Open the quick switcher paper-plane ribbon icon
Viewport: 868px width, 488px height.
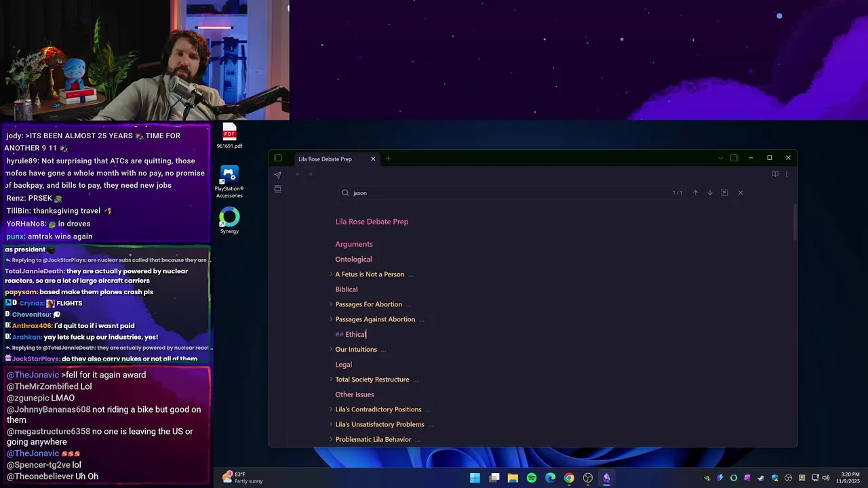coord(277,175)
